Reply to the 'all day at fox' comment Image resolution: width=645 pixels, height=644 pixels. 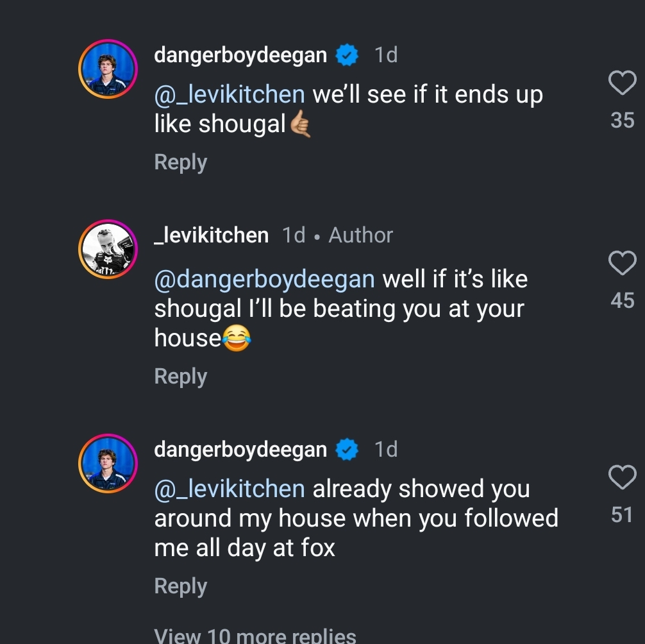[x=181, y=586]
